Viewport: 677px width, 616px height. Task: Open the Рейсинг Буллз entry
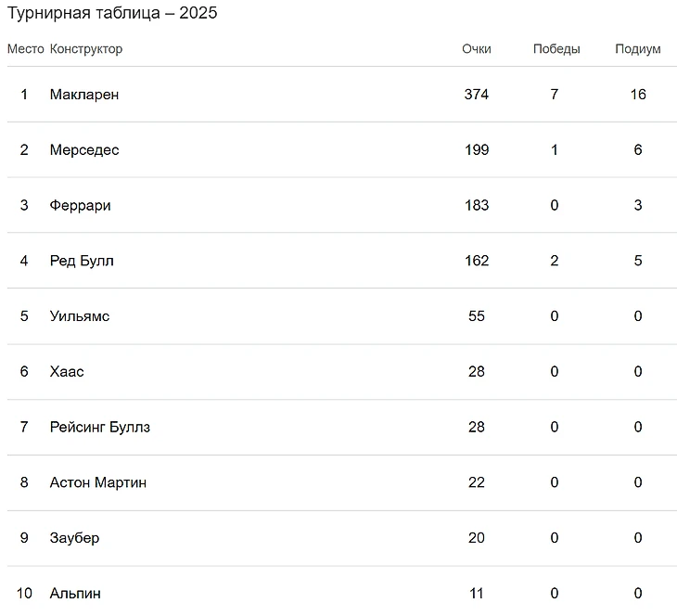(99, 427)
